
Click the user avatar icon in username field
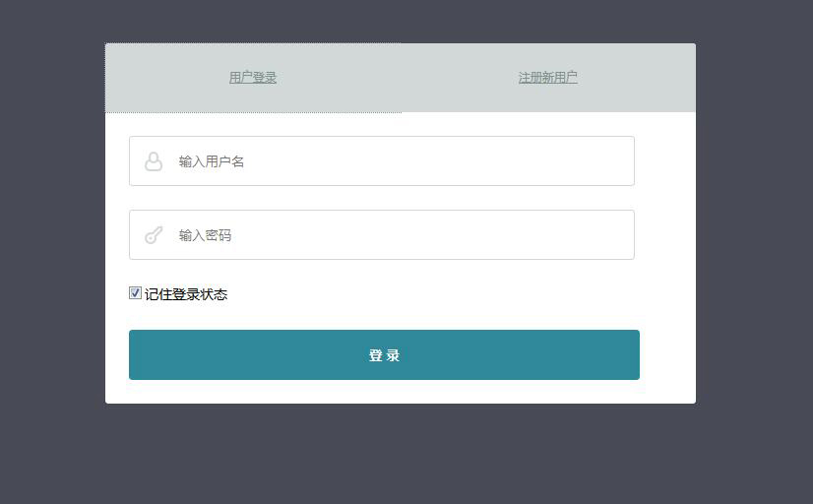(x=153, y=161)
